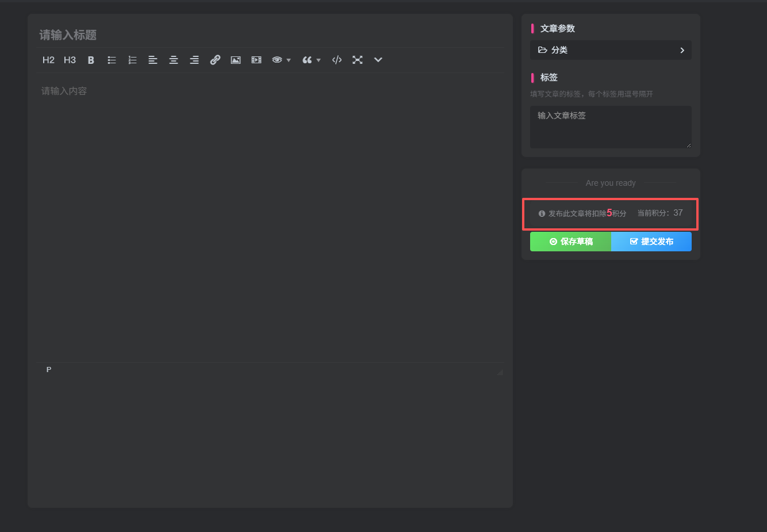Image resolution: width=767 pixels, height=532 pixels.
Task: Insert a bulleted list
Action: (x=112, y=60)
